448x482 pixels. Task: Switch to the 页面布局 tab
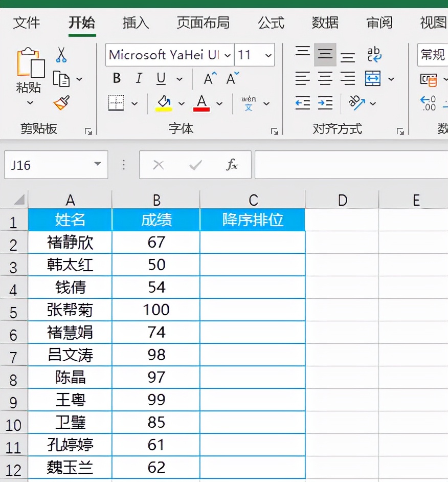(203, 23)
